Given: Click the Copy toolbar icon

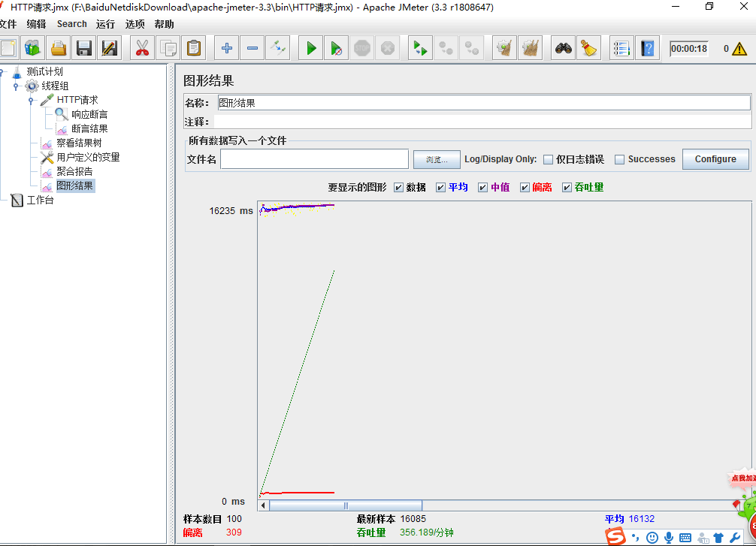Looking at the screenshot, I should coord(168,48).
